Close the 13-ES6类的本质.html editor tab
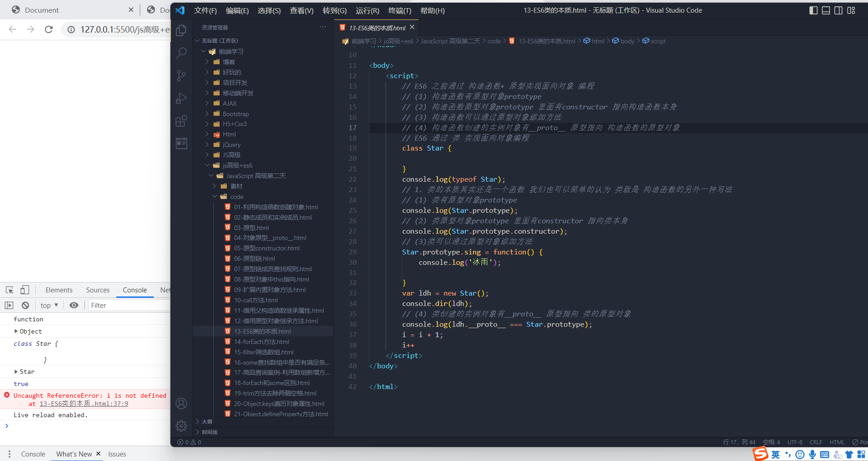 pyautogui.click(x=412, y=28)
